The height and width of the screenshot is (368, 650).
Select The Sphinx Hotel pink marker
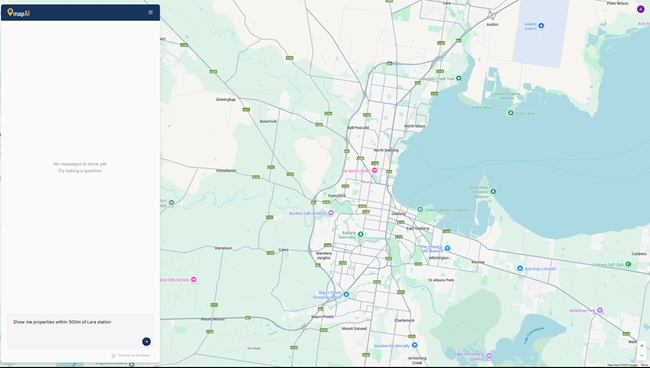(375, 170)
